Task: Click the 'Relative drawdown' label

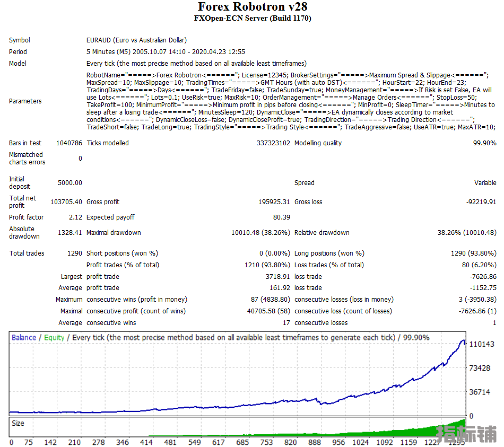Action: tap(321, 233)
